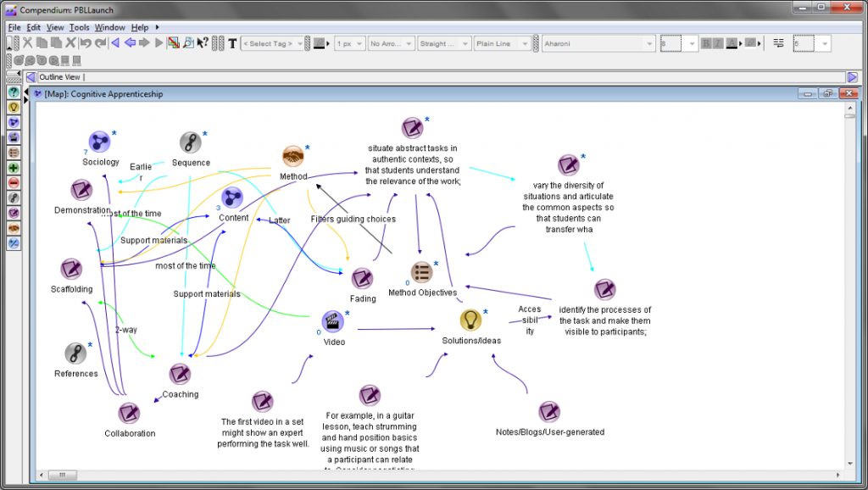Click the Undo button in the toolbar
The image size is (868, 490).
coord(86,44)
